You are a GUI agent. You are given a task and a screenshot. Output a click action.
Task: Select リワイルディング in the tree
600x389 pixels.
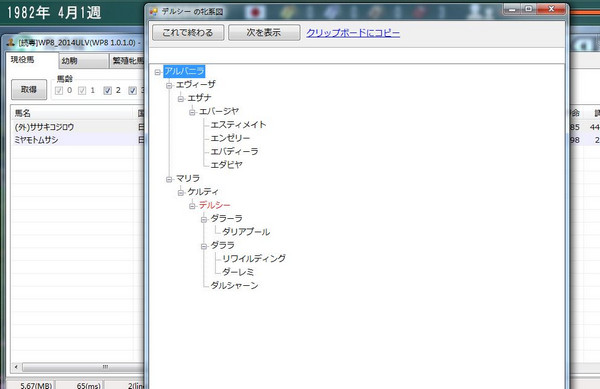tap(254, 259)
